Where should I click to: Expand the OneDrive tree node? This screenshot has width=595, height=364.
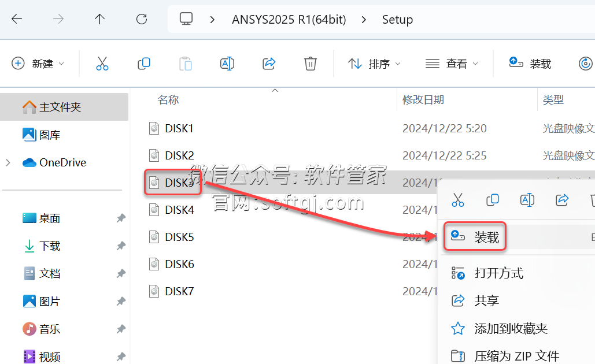click(8, 163)
